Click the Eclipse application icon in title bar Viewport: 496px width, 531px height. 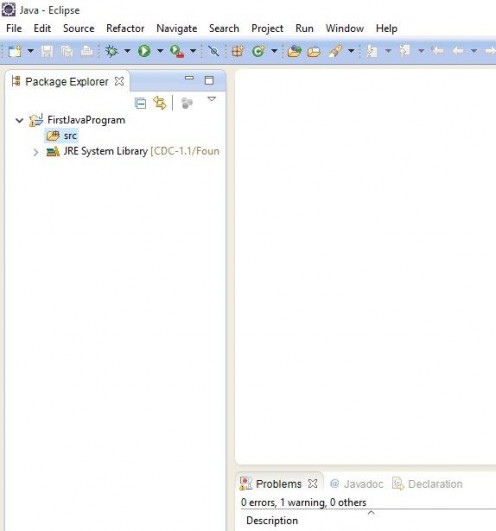(8, 9)
